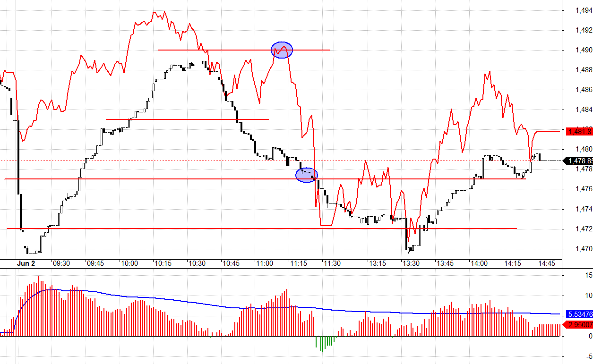Click the 11:30 time axis label

[332, 263]
